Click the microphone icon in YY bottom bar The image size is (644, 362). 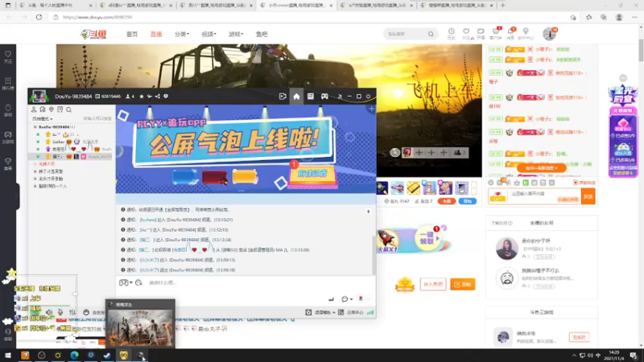tap(60, 312)
